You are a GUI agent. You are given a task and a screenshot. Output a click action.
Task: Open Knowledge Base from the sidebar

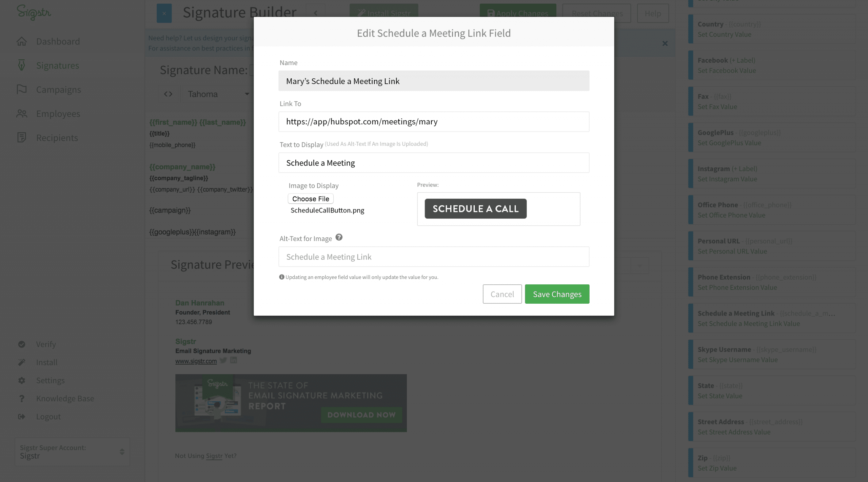tap(65, 398)
